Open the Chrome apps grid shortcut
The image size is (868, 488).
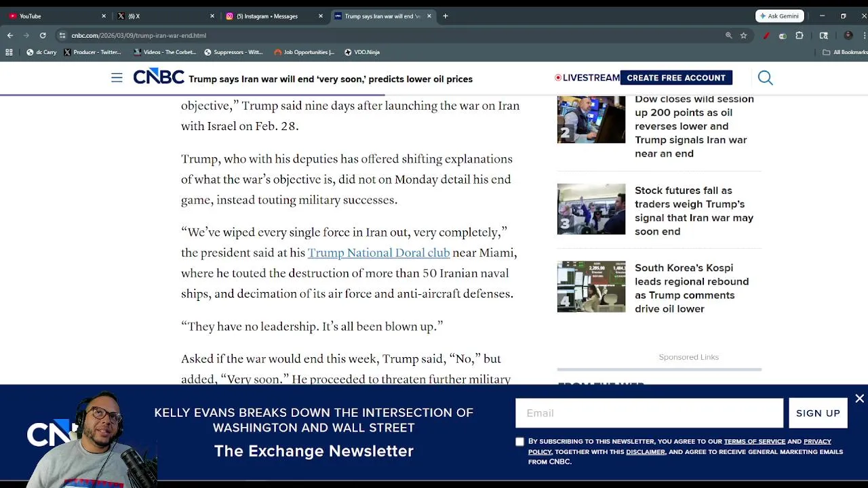click(9, 52)
